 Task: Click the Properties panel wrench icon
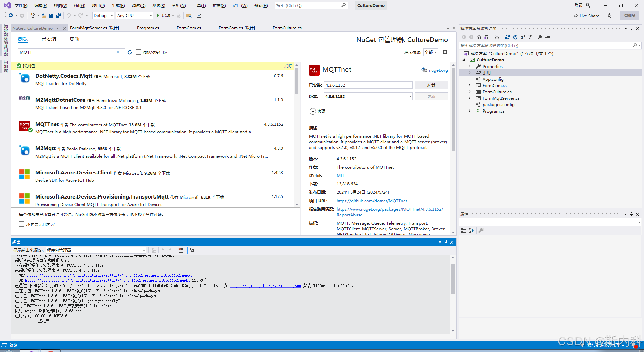tap(481, 230)
